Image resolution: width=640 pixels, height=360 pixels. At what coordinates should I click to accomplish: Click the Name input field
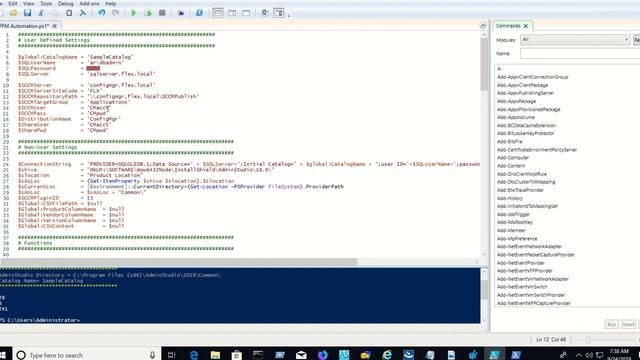(580, 53)
